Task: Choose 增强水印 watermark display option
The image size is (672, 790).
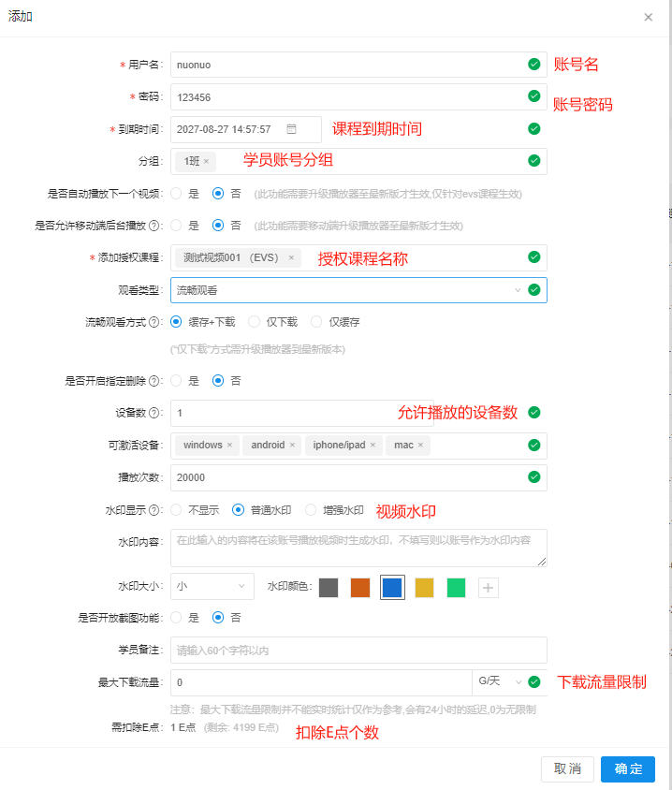Action: pyautogui.click(x=312, y=510)
